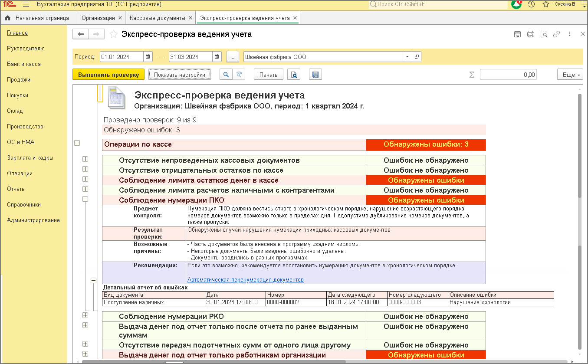This screenshot has width=588, height=364.
Task: Click the printer icon in the form header
Action: point(530,34)
